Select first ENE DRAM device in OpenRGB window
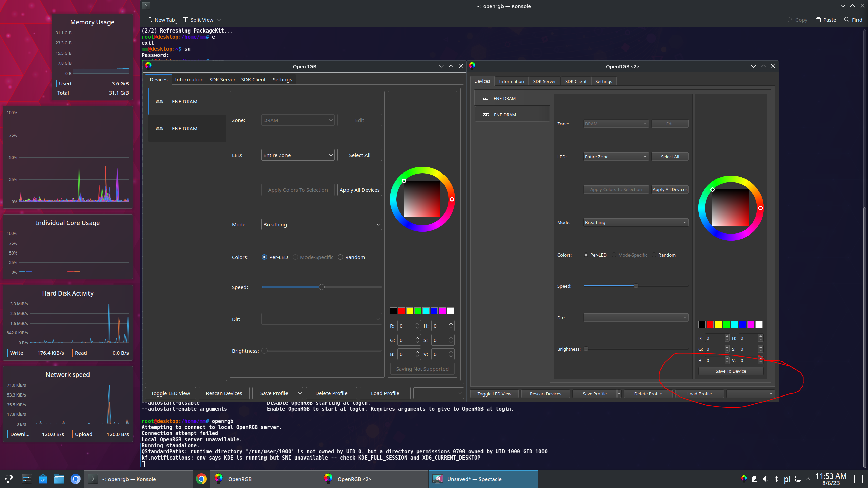This screenshot has height=488, width=868. point(188,101)
